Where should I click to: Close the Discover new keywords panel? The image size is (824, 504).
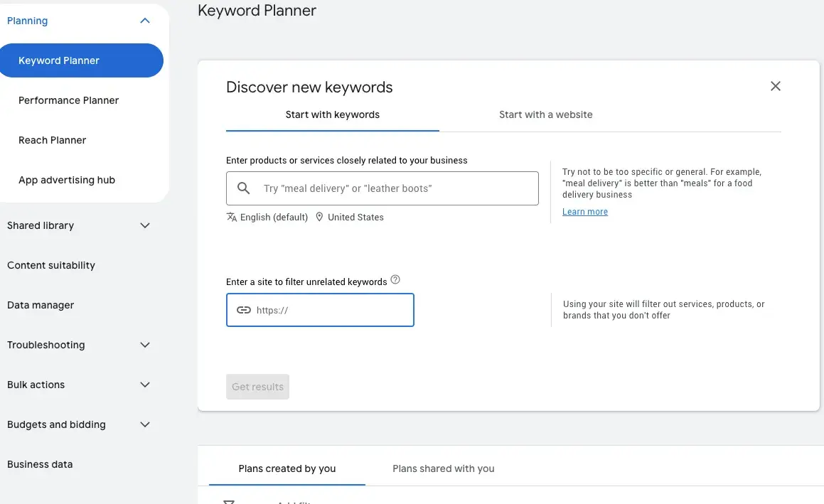[x=775, y=86]
